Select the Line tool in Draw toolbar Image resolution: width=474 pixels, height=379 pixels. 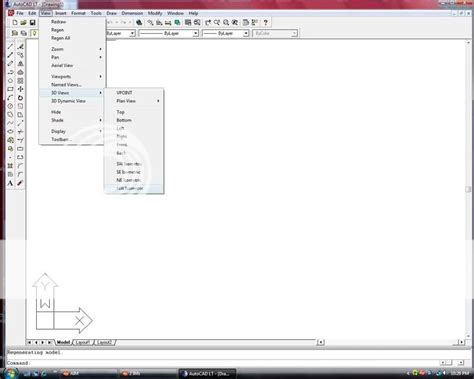point(10,46)
